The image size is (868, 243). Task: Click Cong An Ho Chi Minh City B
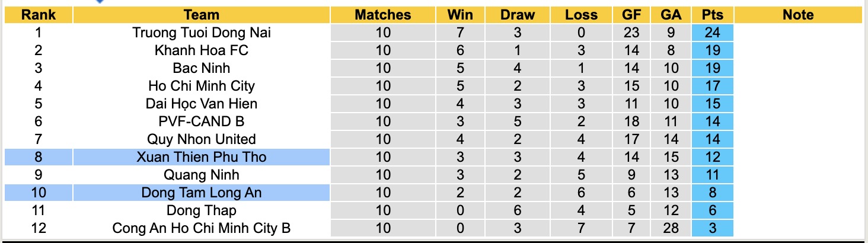pyautogui.click(x=202, y=228)
